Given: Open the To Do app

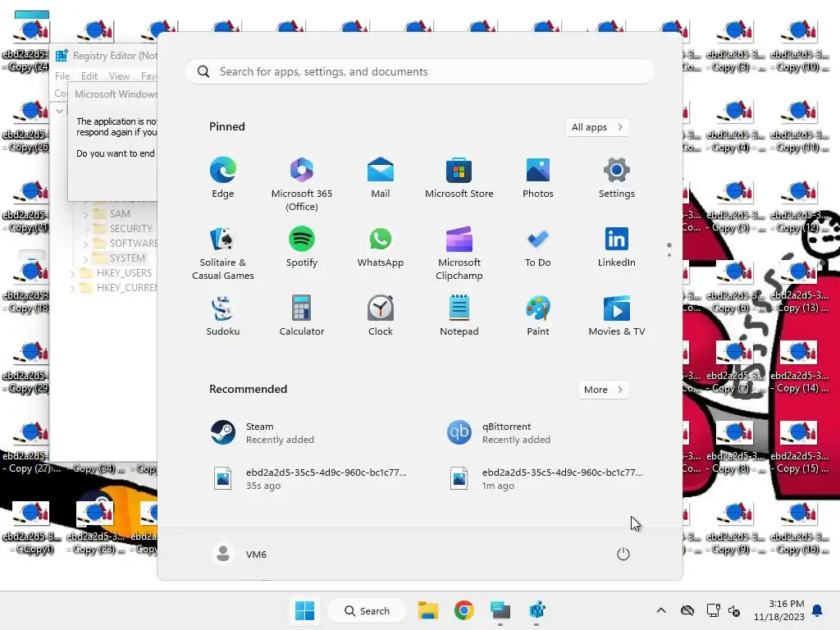Looking at the screenshot, I should tap(538, 247).
